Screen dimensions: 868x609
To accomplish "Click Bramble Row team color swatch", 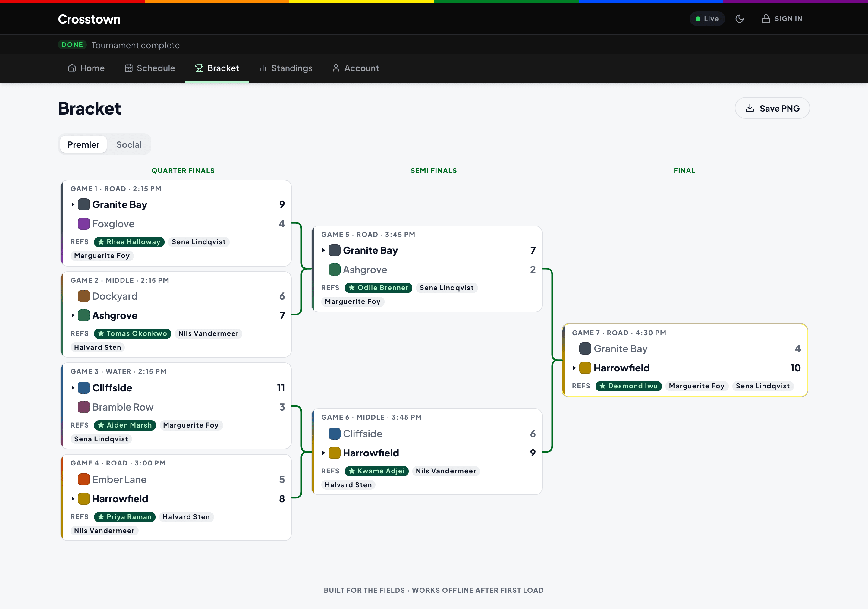I will tap(83, 407).
